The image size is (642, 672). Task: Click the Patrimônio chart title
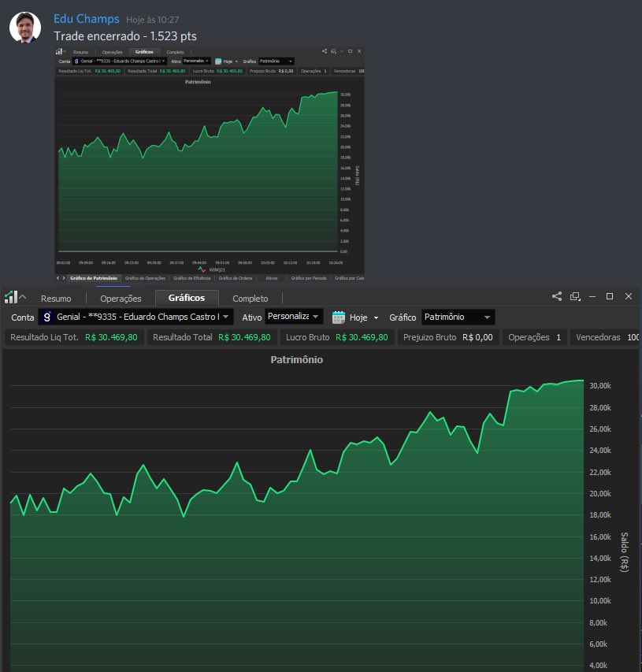tap(296, 359)
